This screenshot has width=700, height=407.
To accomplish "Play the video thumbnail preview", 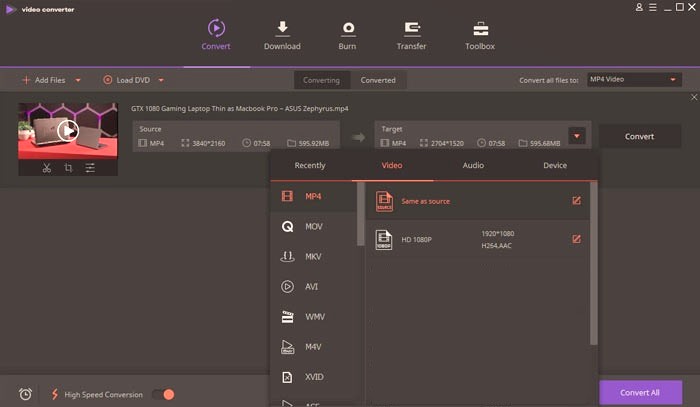I will (x=68, y=131).
